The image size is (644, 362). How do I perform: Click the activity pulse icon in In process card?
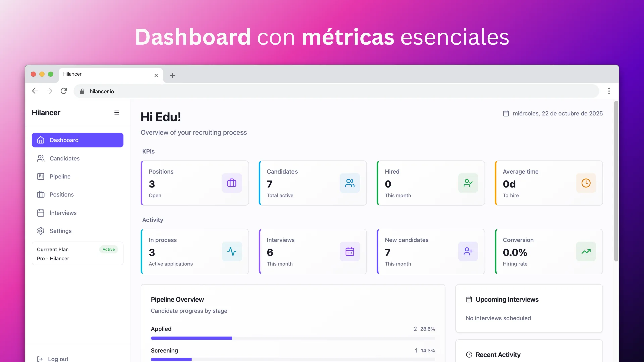coord(232,251)
